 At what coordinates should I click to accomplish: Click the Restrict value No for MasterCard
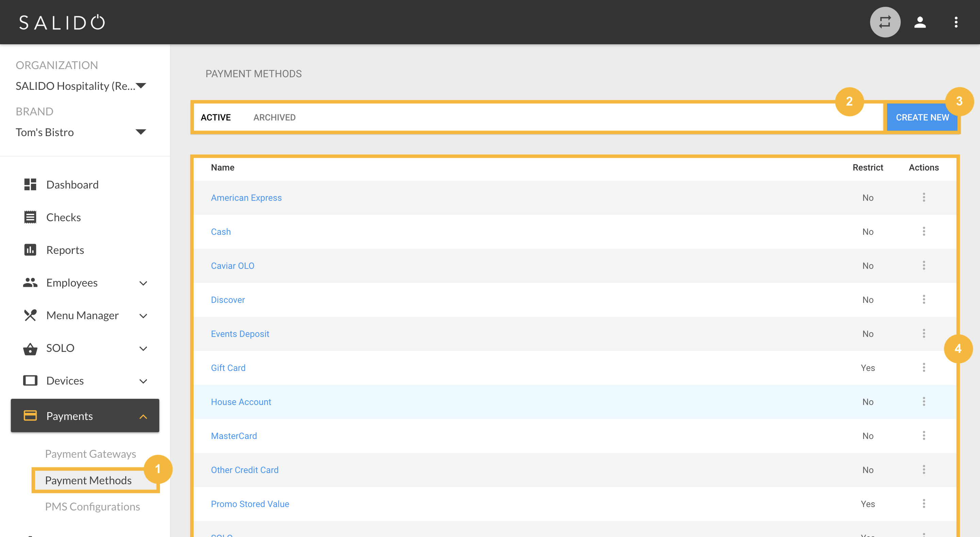pyautogui.click(x=868, y=436)
